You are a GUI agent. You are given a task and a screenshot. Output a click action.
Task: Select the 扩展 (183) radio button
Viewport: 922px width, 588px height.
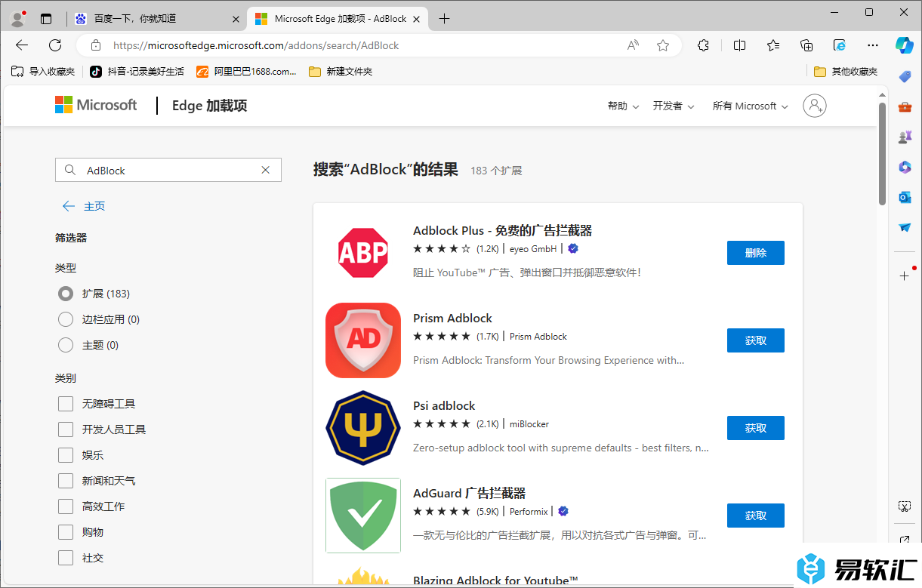click(x=66, y=294)
